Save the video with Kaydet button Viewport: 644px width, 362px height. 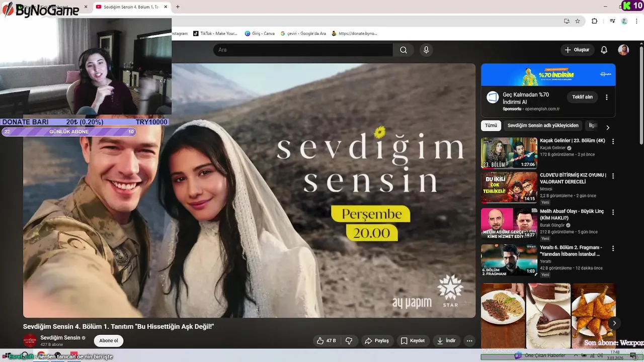click(x=413, y=341)
